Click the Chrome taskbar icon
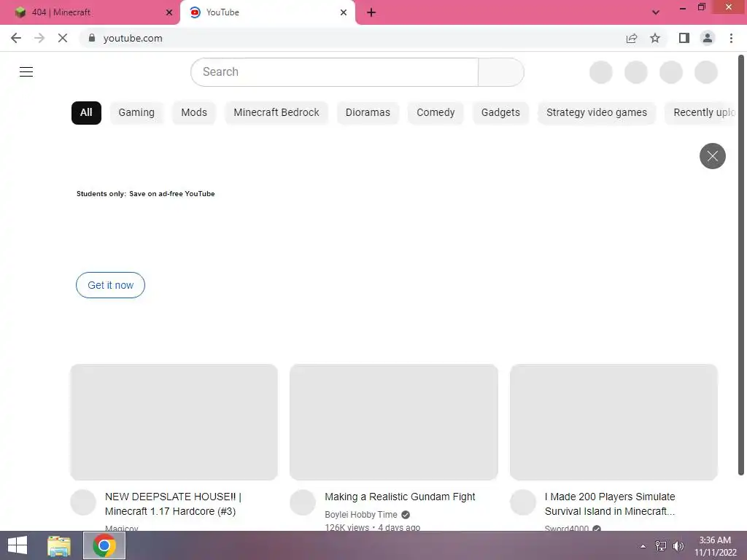This screenshot has height=560, width=747. pyautogui.click(x=104, y=545)
